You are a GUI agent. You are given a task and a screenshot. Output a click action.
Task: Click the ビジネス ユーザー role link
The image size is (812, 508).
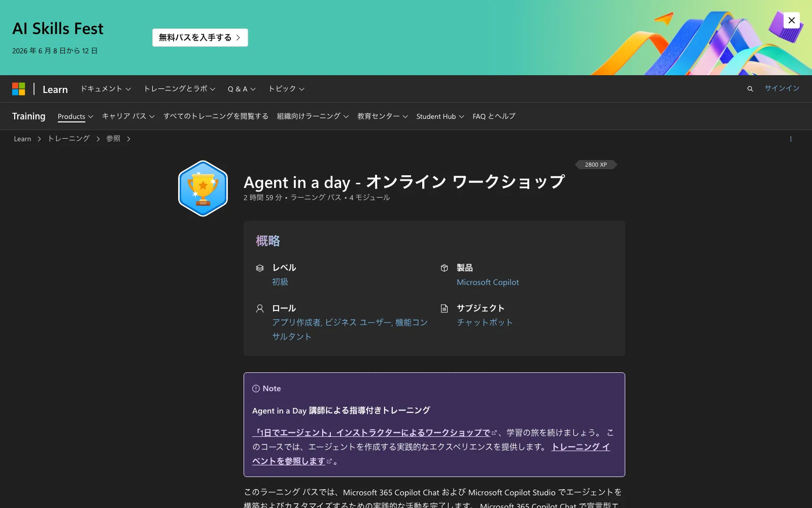click(x=358, y=323)
